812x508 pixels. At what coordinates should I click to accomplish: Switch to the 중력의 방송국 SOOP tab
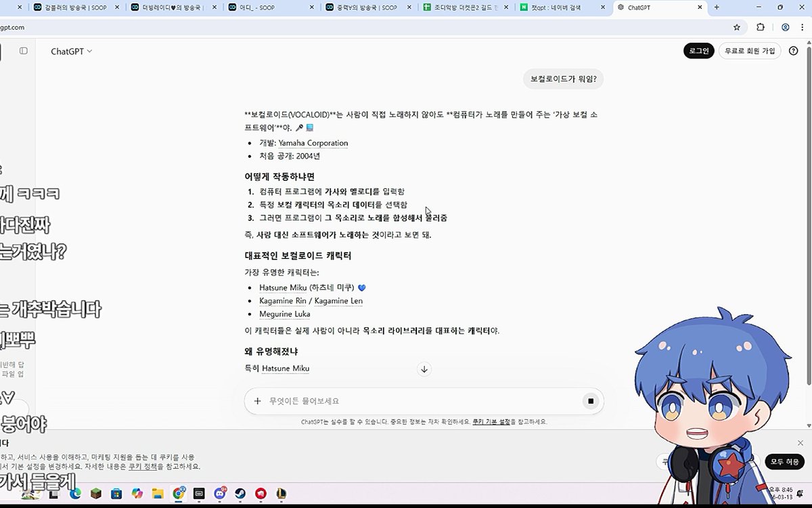(x=367, y=7)
